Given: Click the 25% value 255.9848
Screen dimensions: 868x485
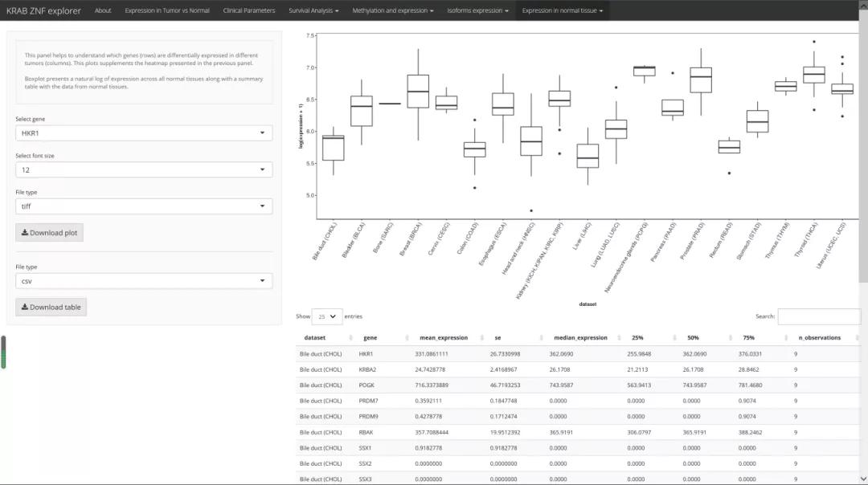Looking at the screenshot, I should tap(639, 354).
